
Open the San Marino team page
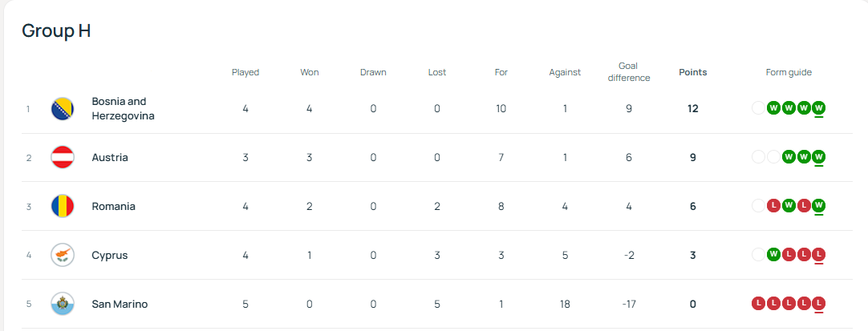click(120, 305)
